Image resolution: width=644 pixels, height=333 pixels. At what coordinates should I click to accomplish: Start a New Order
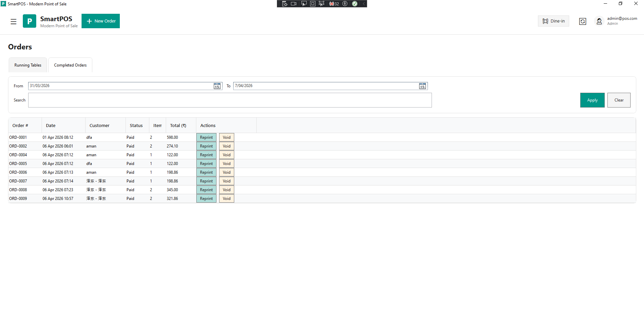101,21
